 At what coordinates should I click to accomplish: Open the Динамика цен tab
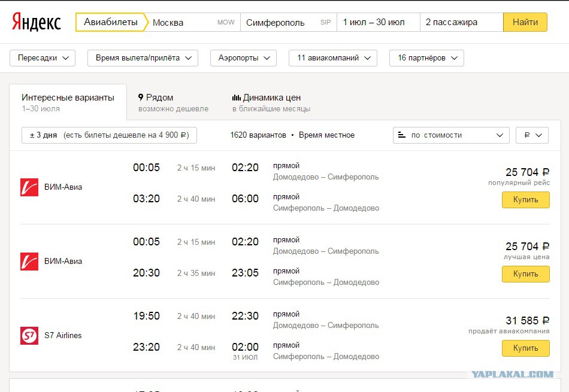click(x=271, y=102)
